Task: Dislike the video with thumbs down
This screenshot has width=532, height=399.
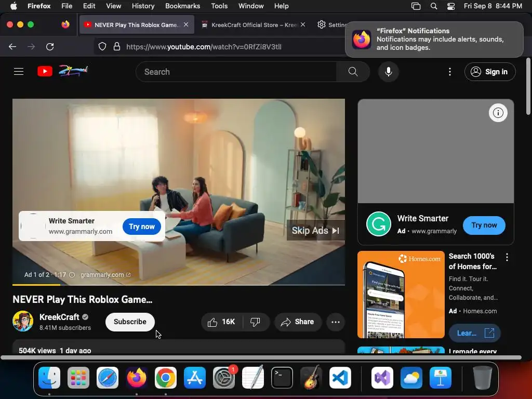Action: pos(256,322)
